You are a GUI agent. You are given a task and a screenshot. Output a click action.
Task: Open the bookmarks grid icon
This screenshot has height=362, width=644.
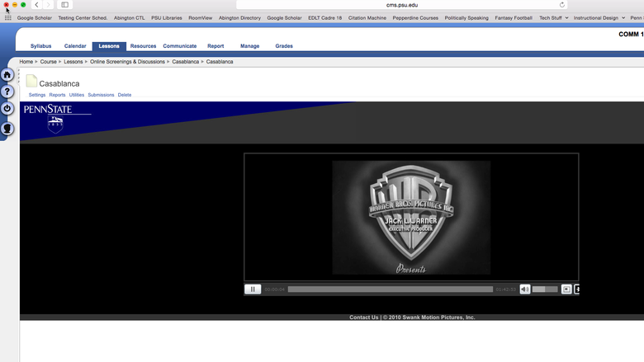click(x=7, y=18)
